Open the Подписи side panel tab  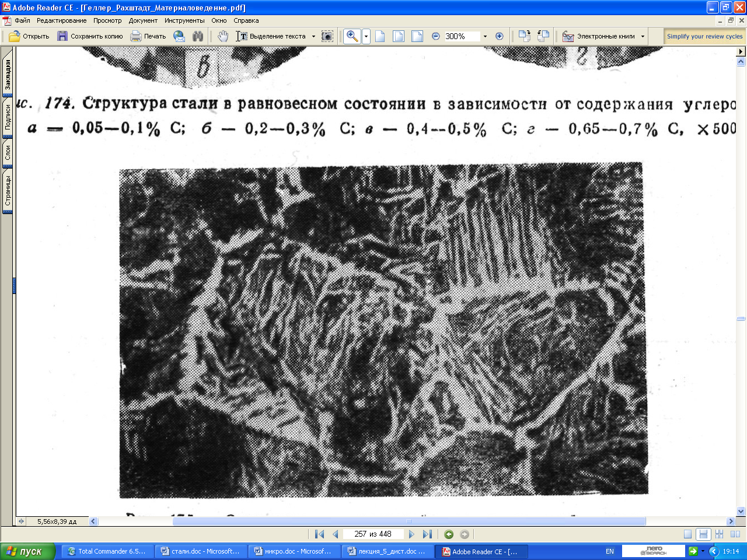[x=8, y=117]
